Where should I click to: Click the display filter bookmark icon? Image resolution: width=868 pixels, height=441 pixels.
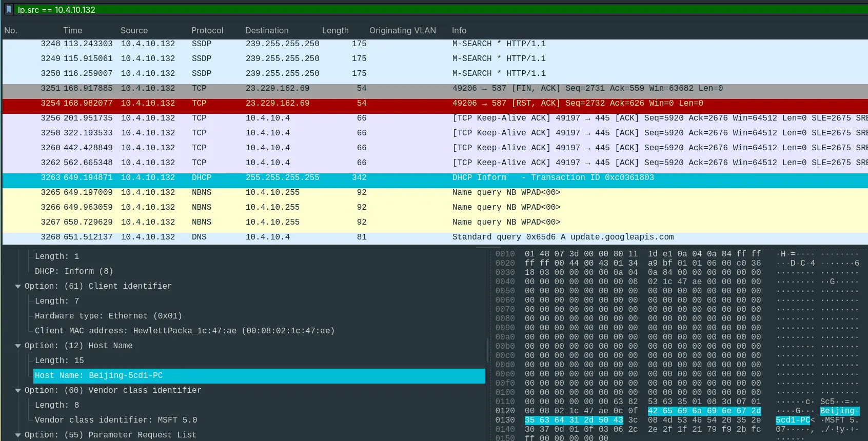pos(9,10)
